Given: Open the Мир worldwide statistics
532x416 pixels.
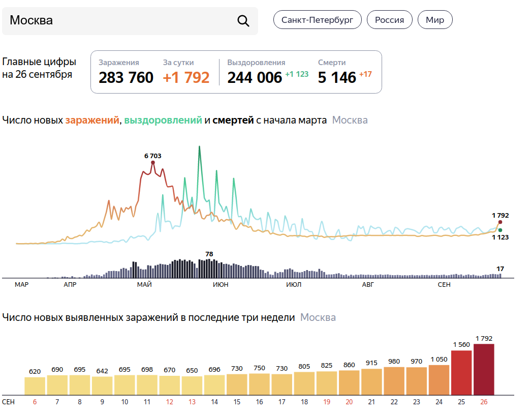Looking at the screenshot, I should 434,20.
